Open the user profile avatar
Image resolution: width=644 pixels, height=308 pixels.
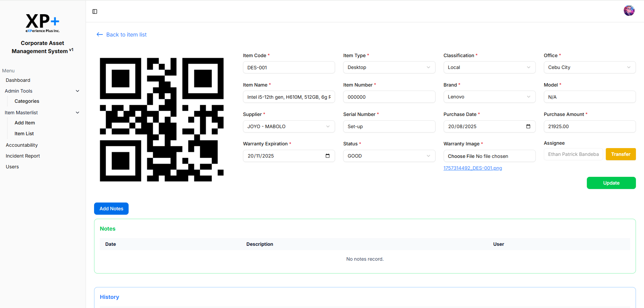click(629, 11)
